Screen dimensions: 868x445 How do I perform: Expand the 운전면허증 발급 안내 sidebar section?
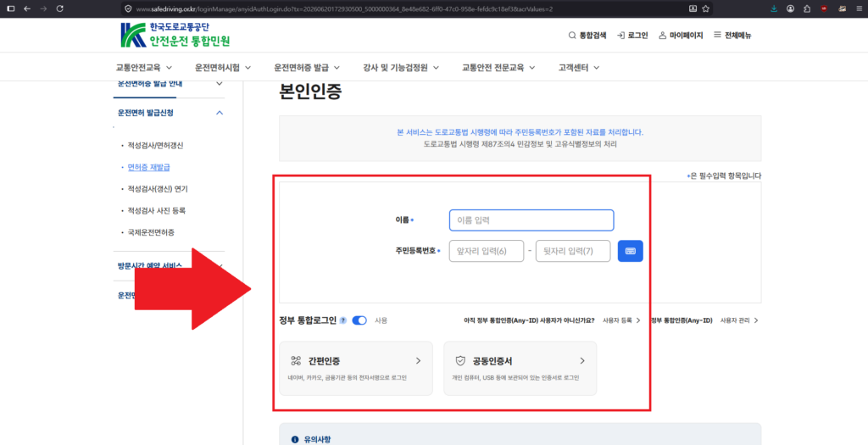click(220, 84)
